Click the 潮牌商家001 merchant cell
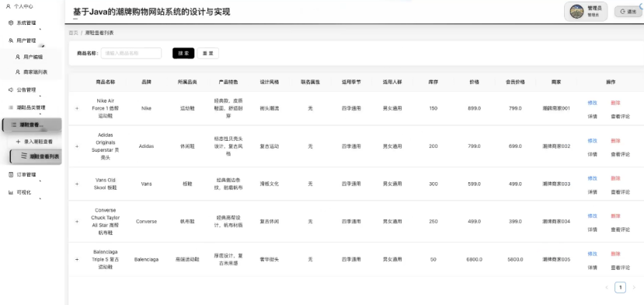The image size is (644, 305). click(x=556, y=108)
